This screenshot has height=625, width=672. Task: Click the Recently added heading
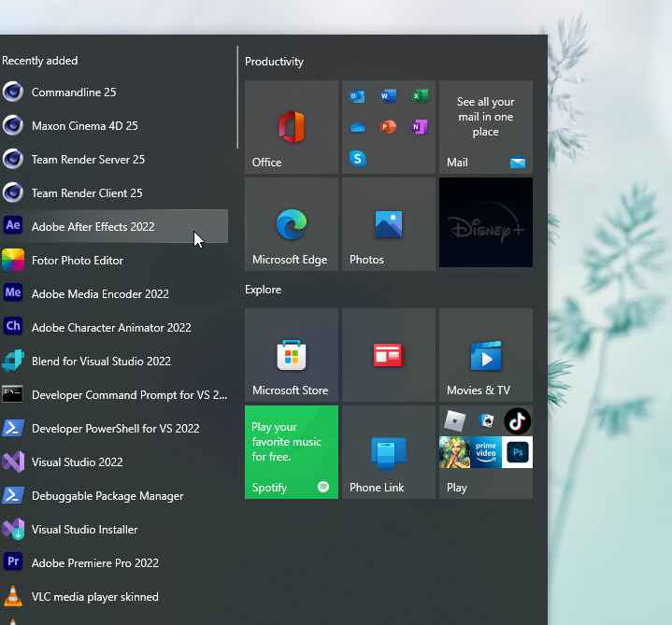click(x=40, y=61)
